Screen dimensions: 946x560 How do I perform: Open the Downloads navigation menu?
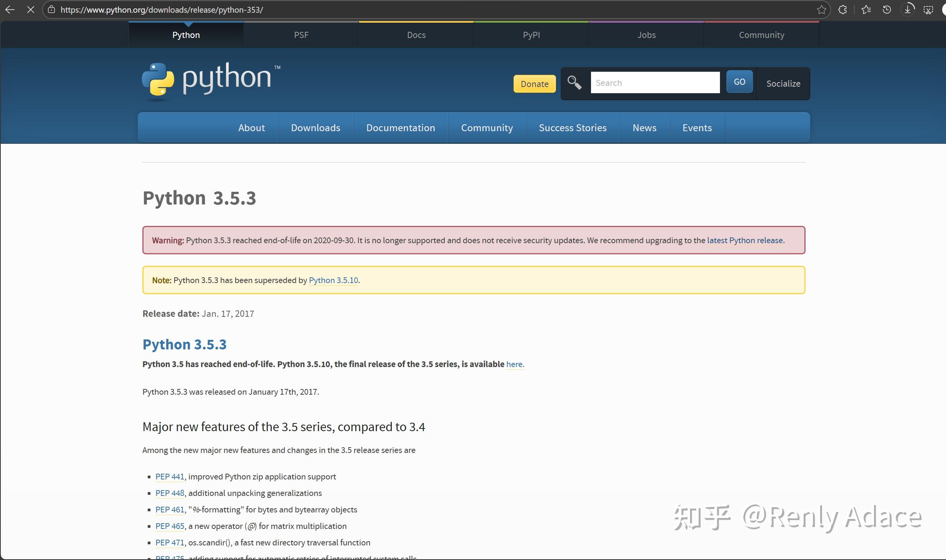tap(315, 128)
